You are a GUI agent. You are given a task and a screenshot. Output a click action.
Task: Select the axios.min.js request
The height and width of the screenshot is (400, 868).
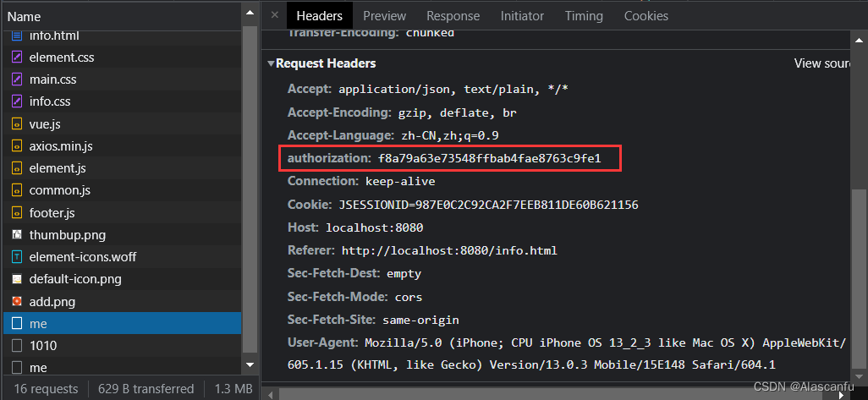tap(122, 146)
